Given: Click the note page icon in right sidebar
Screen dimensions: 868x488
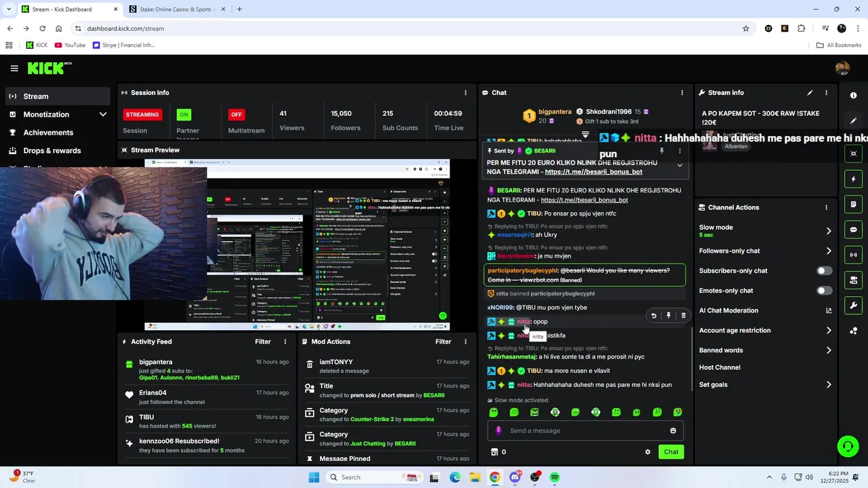Looking at the screenshot, I should (x=853, y=204).
